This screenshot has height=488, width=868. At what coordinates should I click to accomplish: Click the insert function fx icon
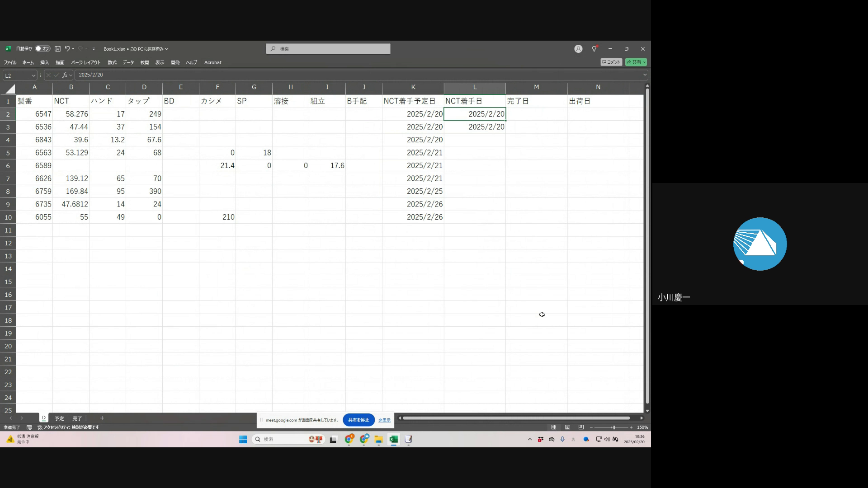65,75
